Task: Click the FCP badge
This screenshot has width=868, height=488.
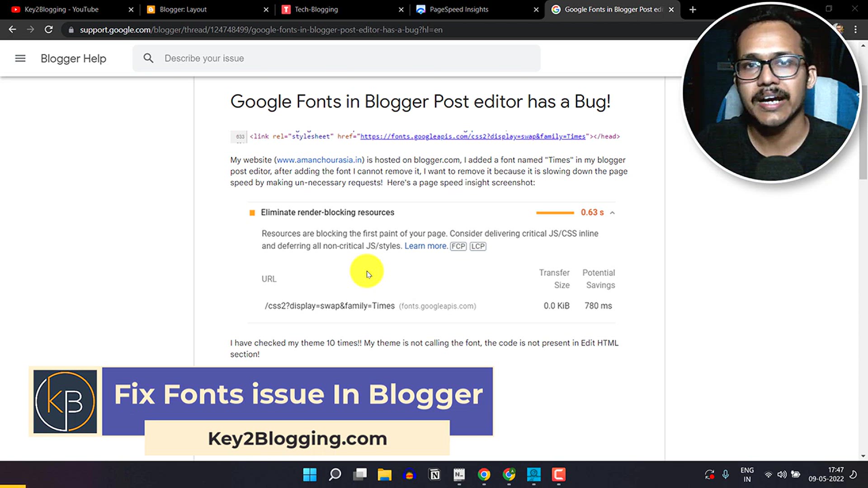Action: pos(458,246)
